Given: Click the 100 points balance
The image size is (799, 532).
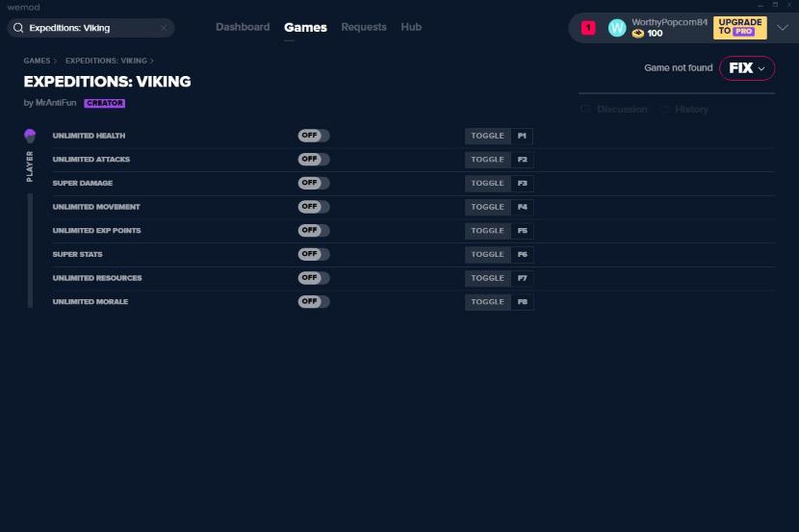Looking at the screenshot, I should [655, 34].
